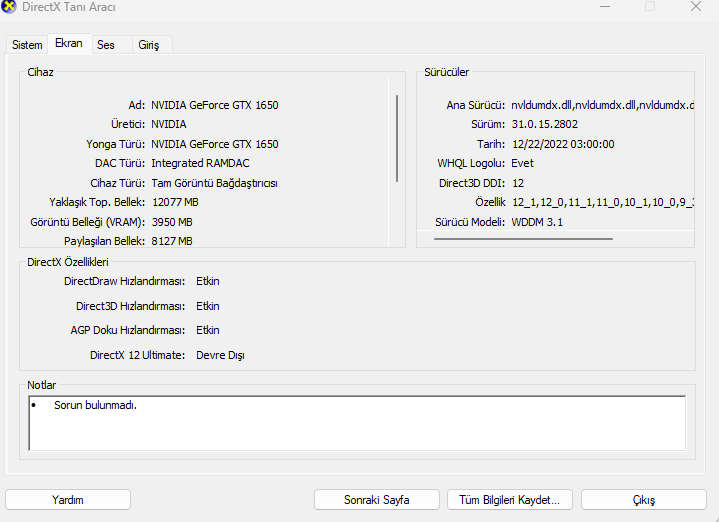Click the Çıkış button
This screenshot has width=719, height=522.
click(x=644, y=500)
